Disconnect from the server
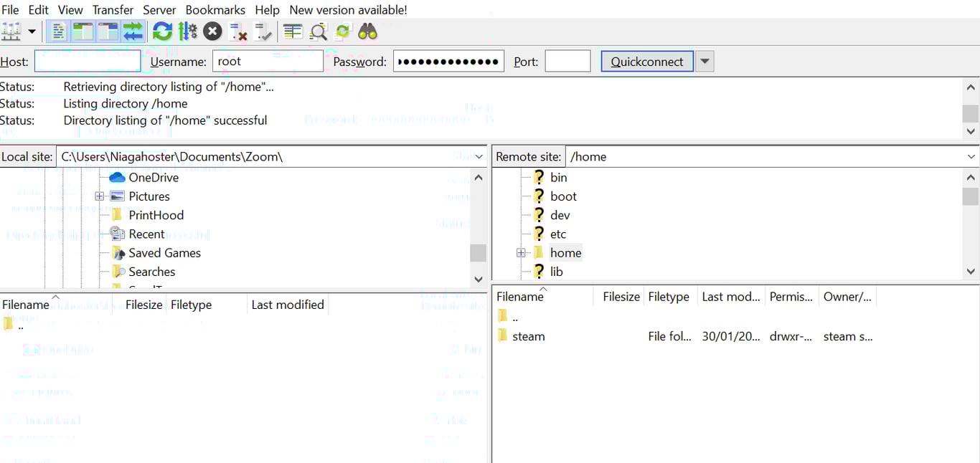980x463 pixels. pyautogui.click(x=237, y=32)
